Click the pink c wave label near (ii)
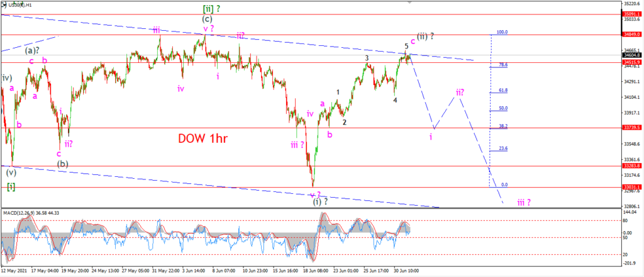Screen dimensions: 644x277 413,41
